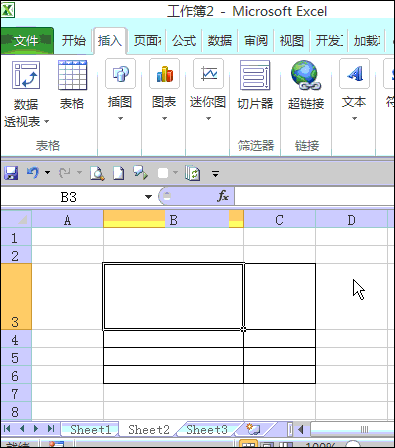Image resolution: width=395 pixels, height=448 pixels.
Task: Open the Undo history dropdown
Action: [x=47, y=173]
